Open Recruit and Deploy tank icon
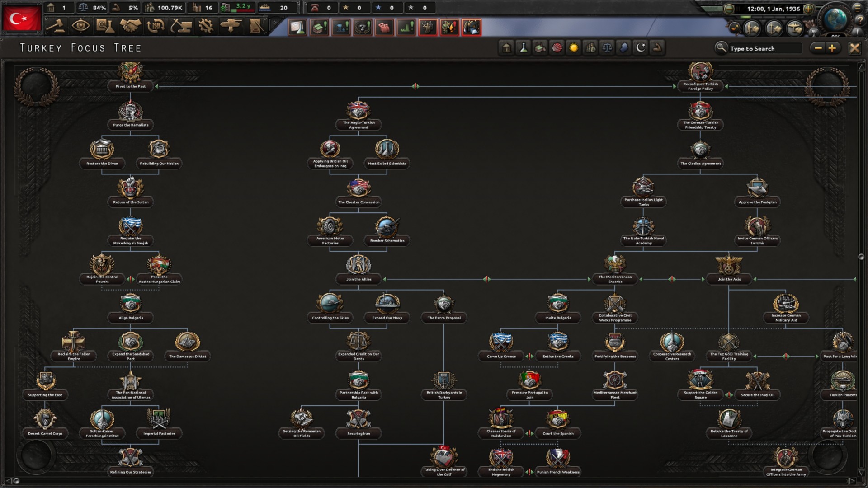The width and height of the screenshot is (868, 488). tap(231, 26)
